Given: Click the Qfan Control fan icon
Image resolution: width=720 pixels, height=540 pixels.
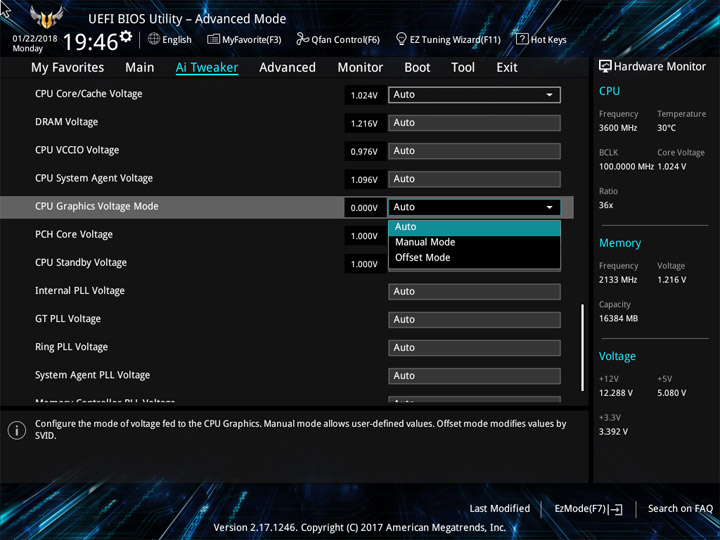Looking at the screenshot, I should (x=302, y=39).
